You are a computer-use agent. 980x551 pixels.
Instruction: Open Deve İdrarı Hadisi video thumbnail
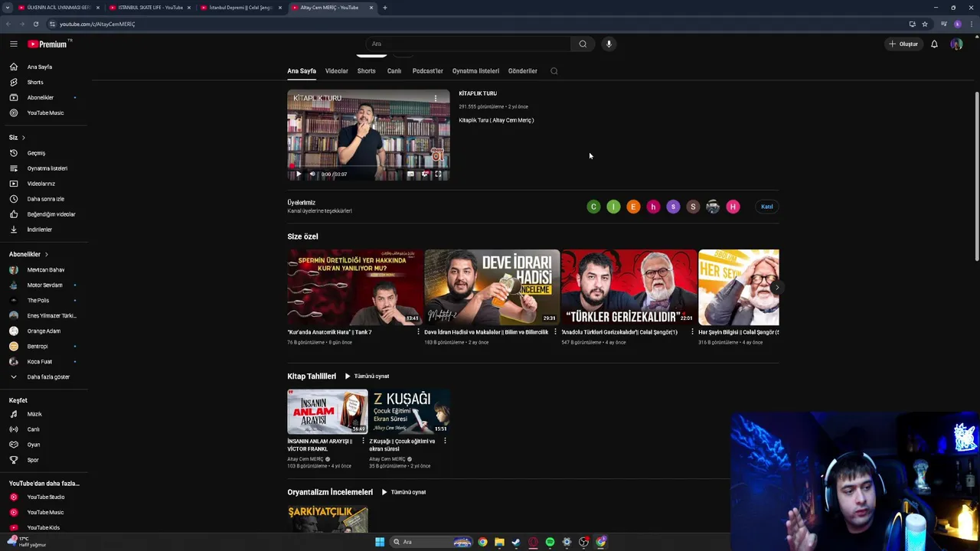(492, 288)
